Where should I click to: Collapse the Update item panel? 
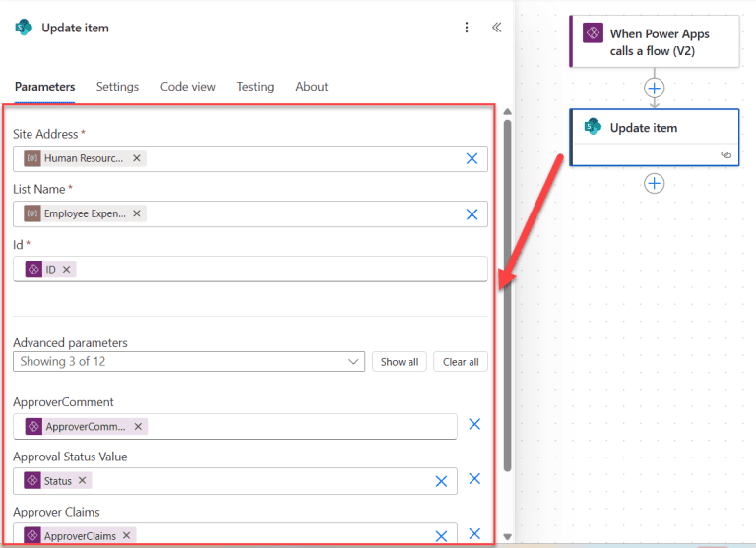[496, 28]
